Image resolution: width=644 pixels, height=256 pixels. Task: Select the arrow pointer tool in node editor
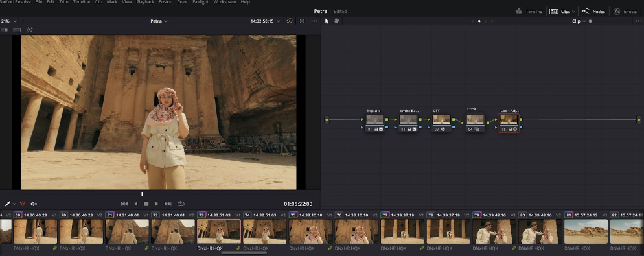point(327,21)
